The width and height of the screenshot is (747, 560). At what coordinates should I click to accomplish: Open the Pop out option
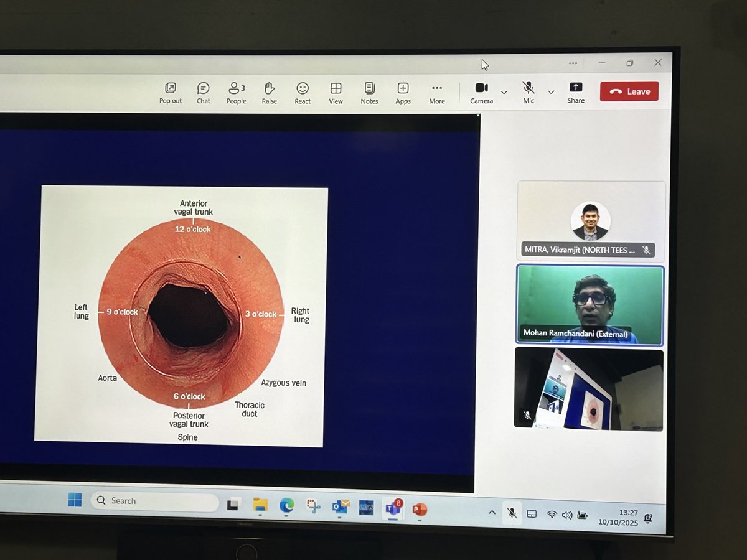click(170, 93)
